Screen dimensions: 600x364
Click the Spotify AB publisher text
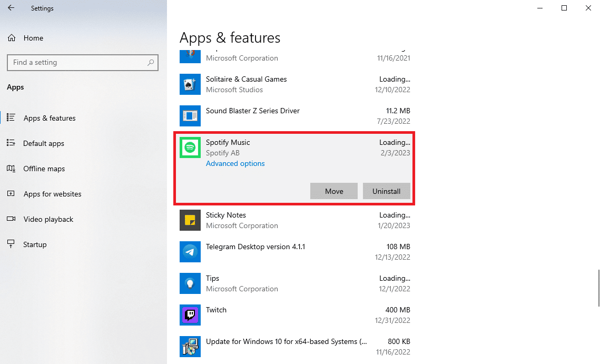[223, 153]
